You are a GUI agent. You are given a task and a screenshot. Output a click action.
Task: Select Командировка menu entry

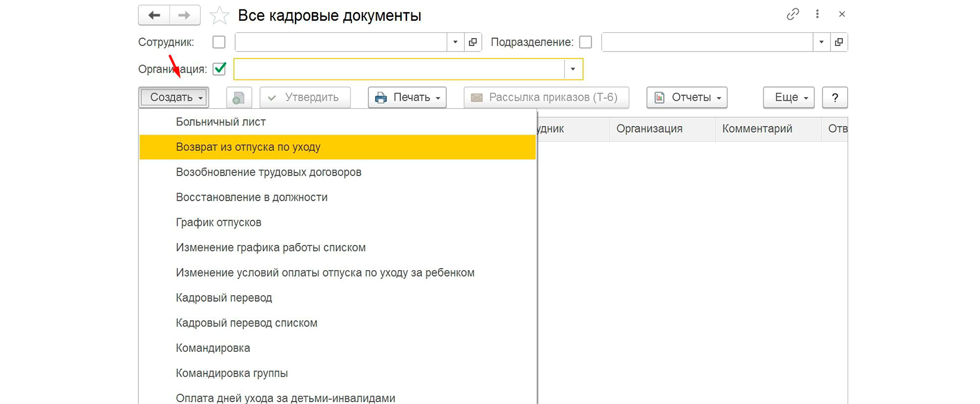click(337, 348)
